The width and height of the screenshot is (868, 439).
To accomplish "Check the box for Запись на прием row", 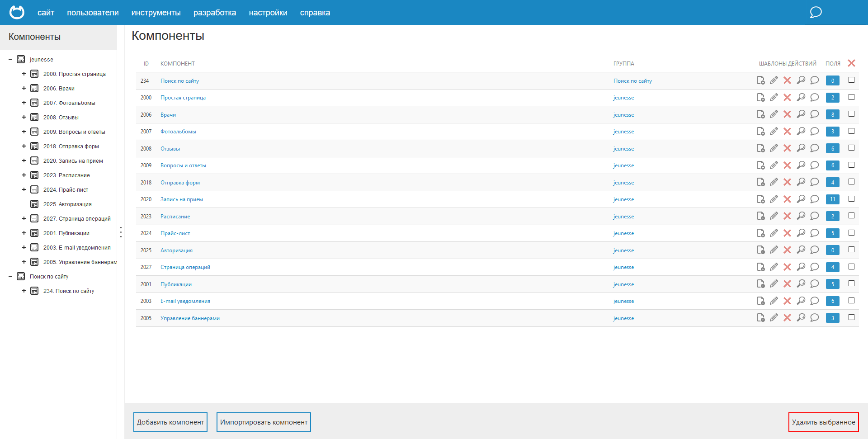I will [x=851, y=199].
